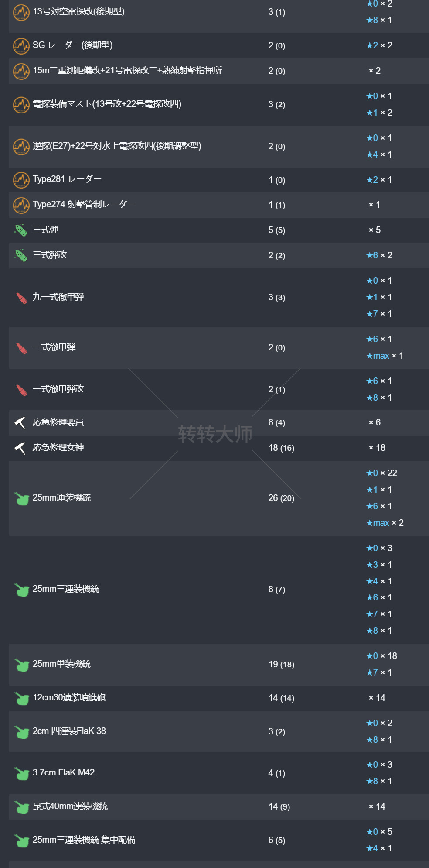This screenshot has height=868, width=429.
Task: Click the green shell icon beside 三式弾改
Action: pyautogui.click(x=21, y=255)
